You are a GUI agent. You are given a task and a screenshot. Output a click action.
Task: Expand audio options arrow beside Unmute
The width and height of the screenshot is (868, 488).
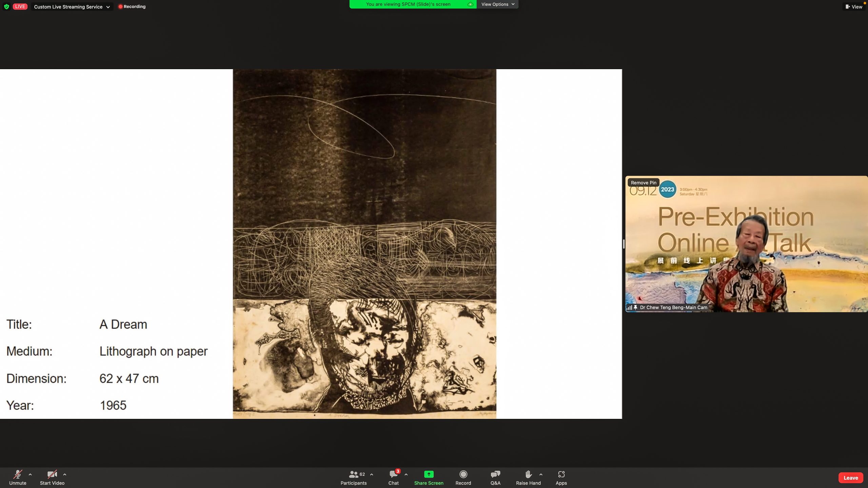(x=30, y=474)
